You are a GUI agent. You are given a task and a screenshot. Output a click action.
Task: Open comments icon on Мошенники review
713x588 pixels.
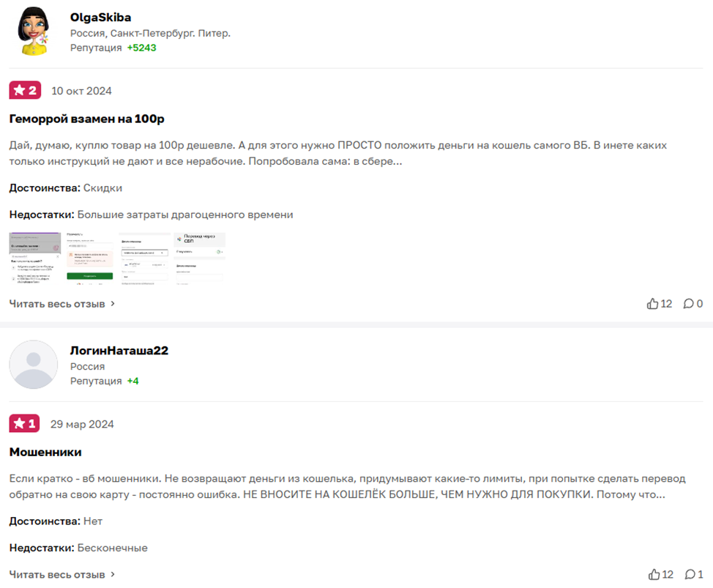point(690,574)
